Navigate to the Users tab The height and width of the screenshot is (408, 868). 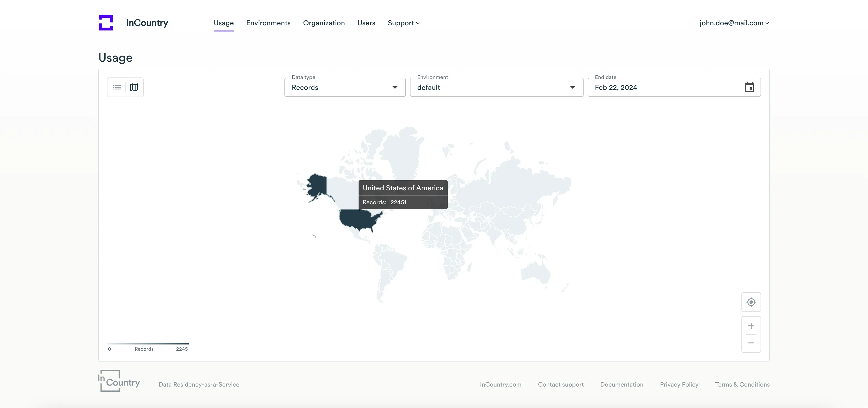pos(366,23)
